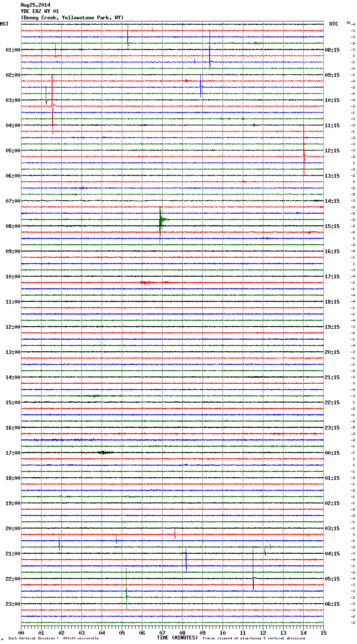Select the 02:00 MST row label

[x=13, y=75]
